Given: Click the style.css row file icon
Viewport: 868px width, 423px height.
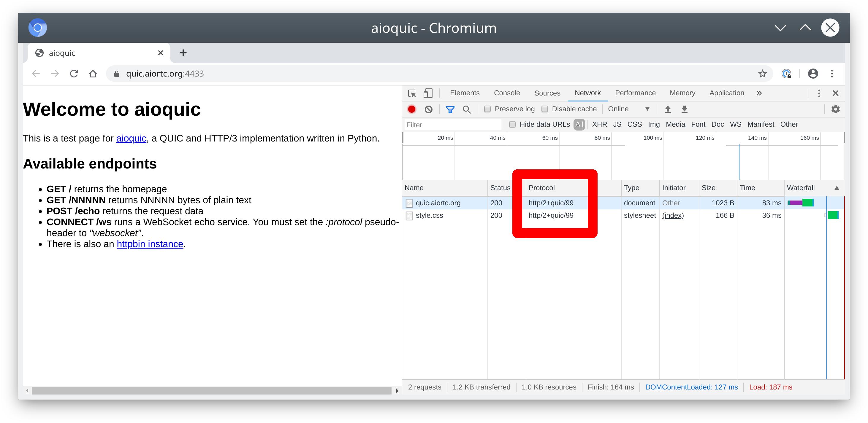Looking at the screenshot, I should pos(409,216).
